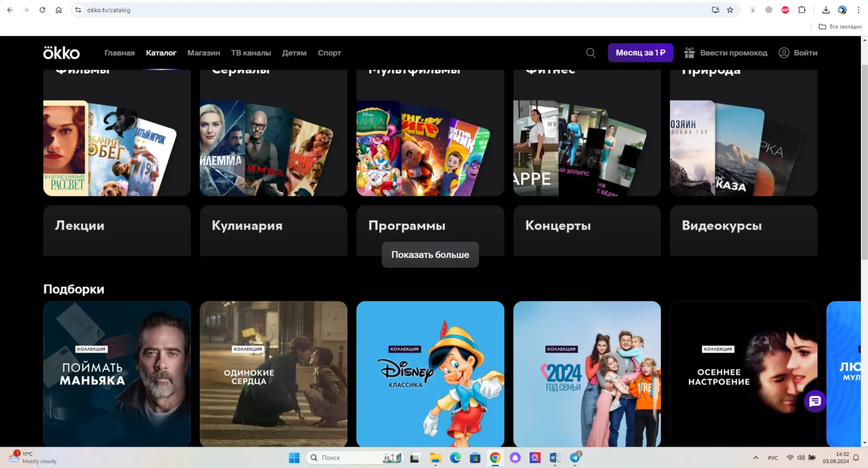Open the purple chat support bubble
This screenshot has width=868, height=468.
pos(815,401)
